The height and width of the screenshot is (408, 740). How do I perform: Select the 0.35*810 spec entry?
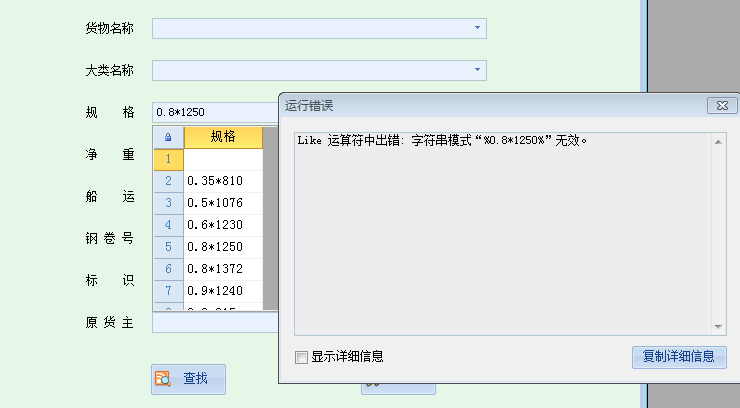click(x=222, y=181)
